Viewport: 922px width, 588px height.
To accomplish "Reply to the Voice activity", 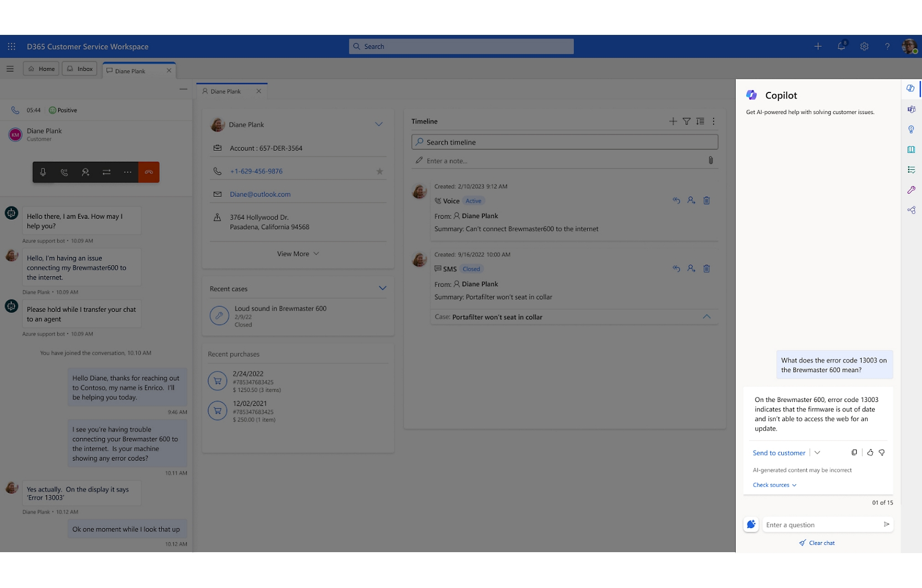I will point(676,200).
